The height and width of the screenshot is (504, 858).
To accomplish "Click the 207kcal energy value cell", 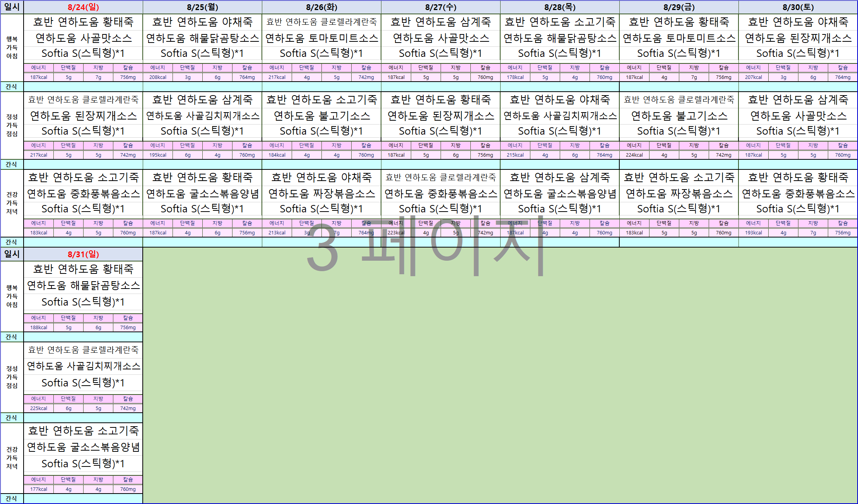I will coord(754,77).
